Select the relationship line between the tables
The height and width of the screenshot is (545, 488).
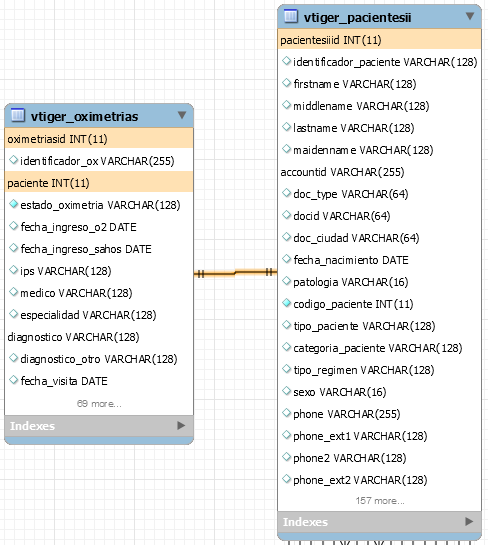click(x=235, y=272)
